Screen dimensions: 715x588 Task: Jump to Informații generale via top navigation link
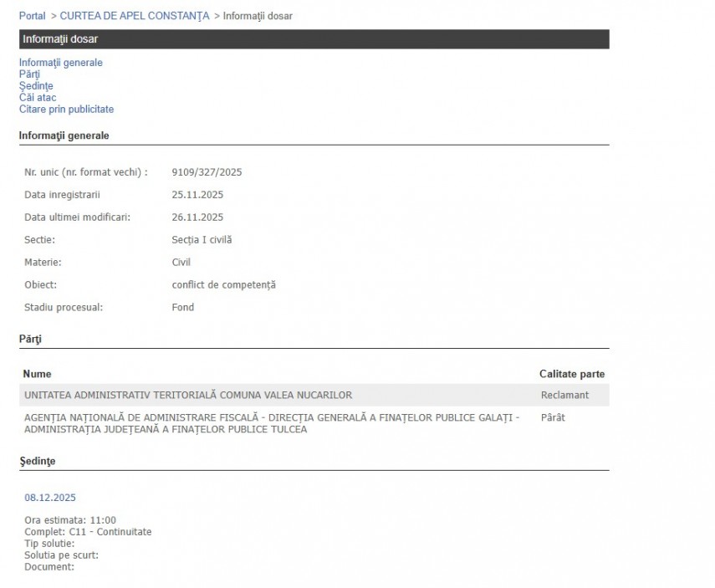(60, 63)
